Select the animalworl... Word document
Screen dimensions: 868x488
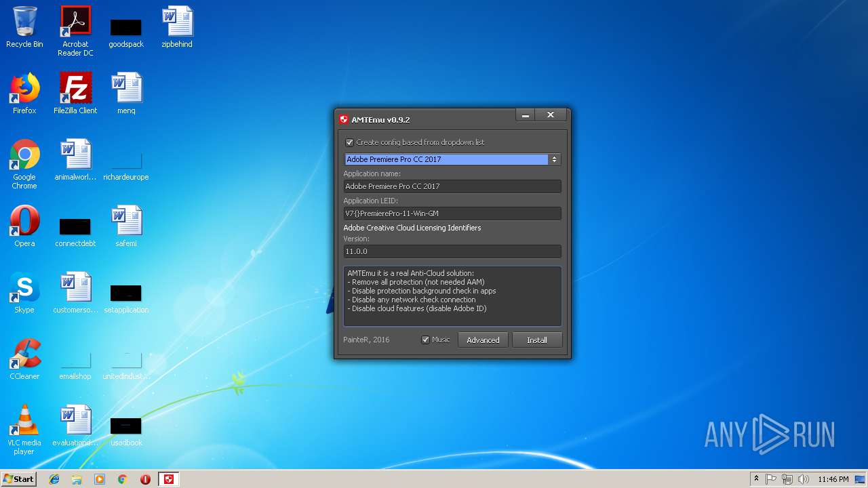click(x=75, y=160)
